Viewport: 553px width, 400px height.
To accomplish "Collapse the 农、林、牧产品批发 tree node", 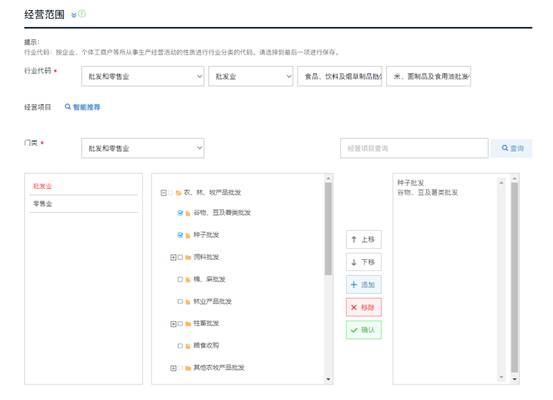I will pos(163,193).
